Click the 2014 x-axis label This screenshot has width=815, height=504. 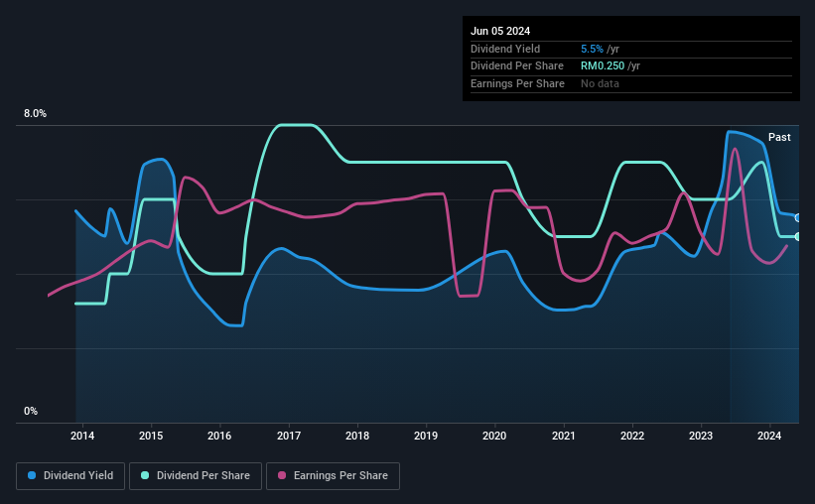[82, 436]
